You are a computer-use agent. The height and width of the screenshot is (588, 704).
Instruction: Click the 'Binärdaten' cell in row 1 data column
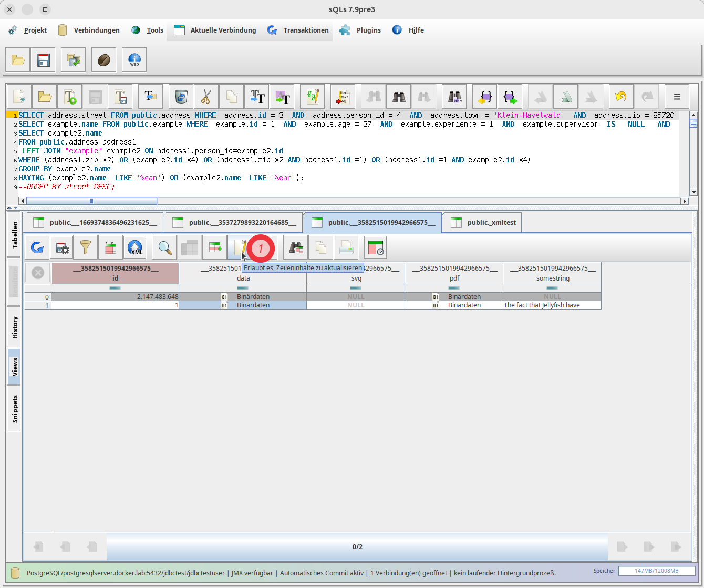[243, 305]
